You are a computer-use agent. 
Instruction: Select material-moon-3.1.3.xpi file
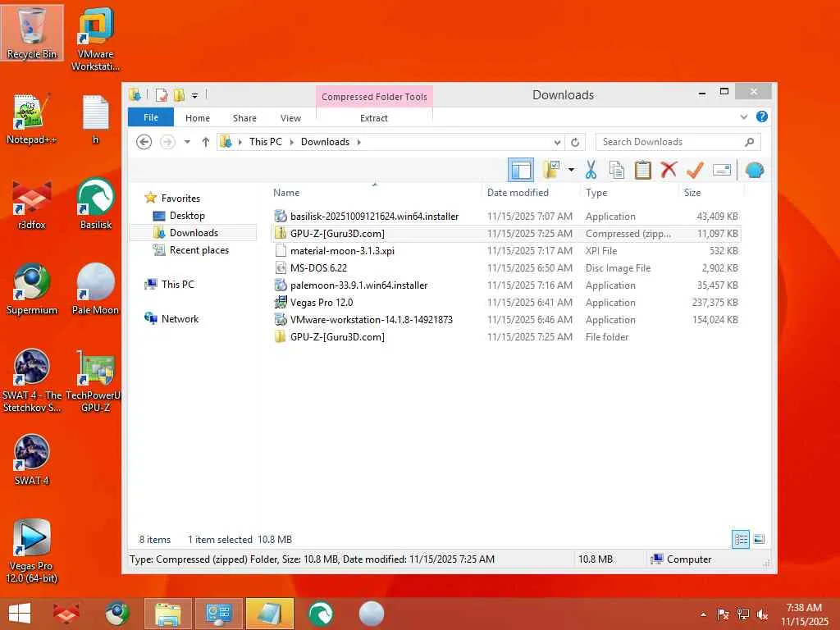[x=506, y=251]
